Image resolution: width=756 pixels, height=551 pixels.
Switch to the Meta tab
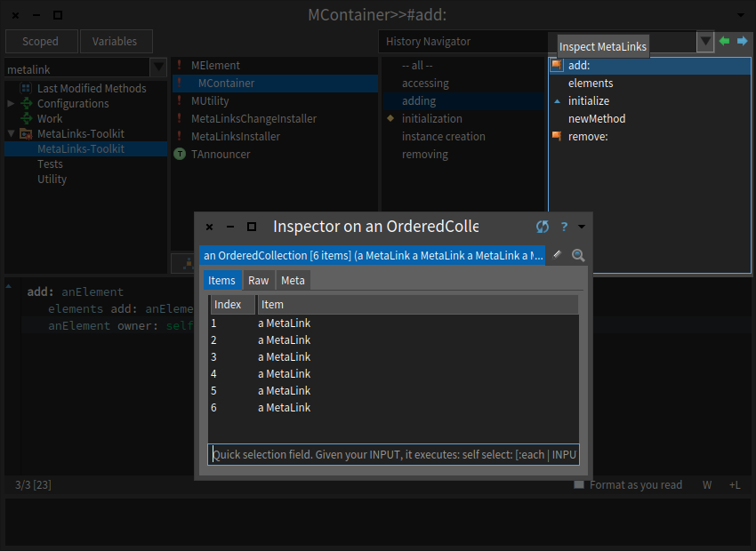[293, 280]
